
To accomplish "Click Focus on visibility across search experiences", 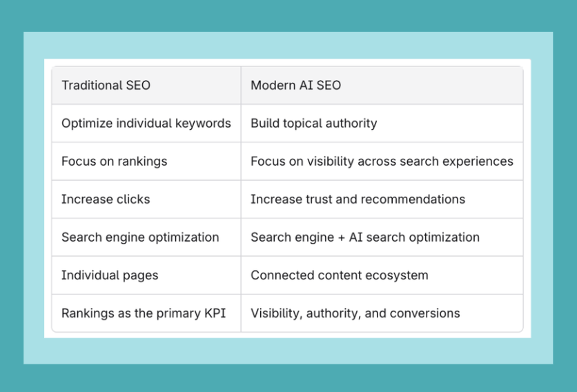I will (x=382, y=161).
